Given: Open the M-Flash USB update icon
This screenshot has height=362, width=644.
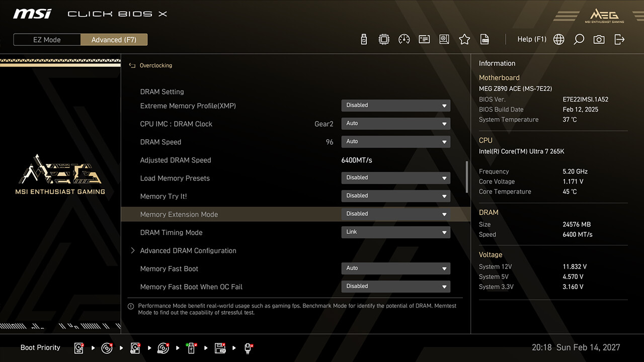Looking at the screenshot, I should tap(364, 39).
